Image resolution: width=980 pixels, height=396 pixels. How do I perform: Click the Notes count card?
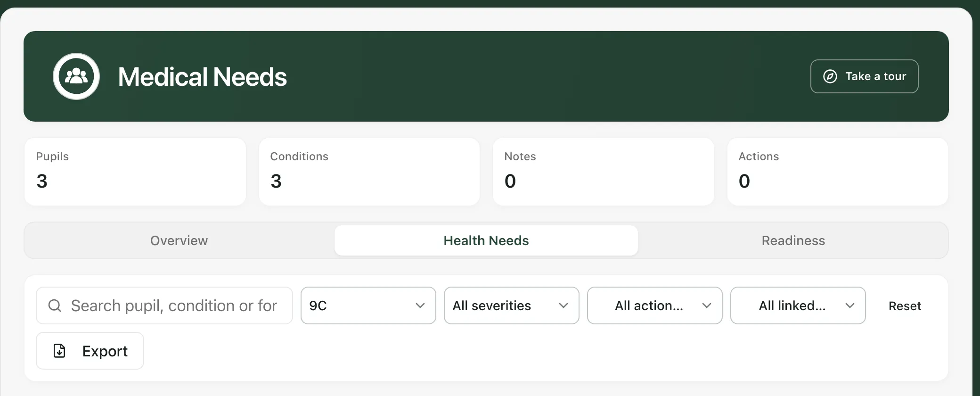604,172
